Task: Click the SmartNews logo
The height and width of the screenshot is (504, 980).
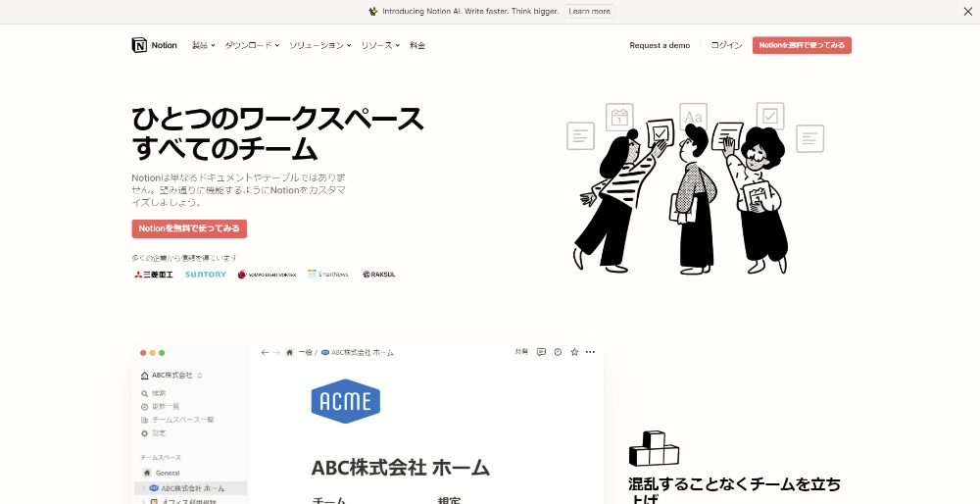Action: (x=328, y=275)
